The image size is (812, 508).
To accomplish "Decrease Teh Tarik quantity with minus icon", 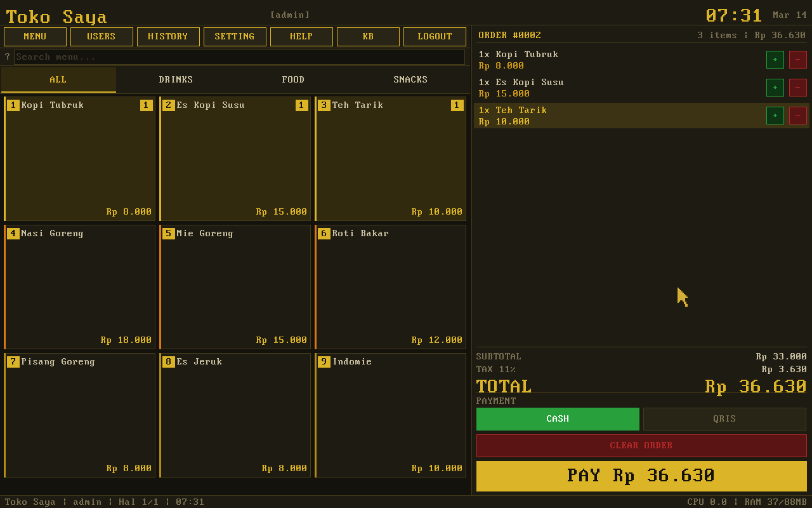I will [x=797, y=116].
